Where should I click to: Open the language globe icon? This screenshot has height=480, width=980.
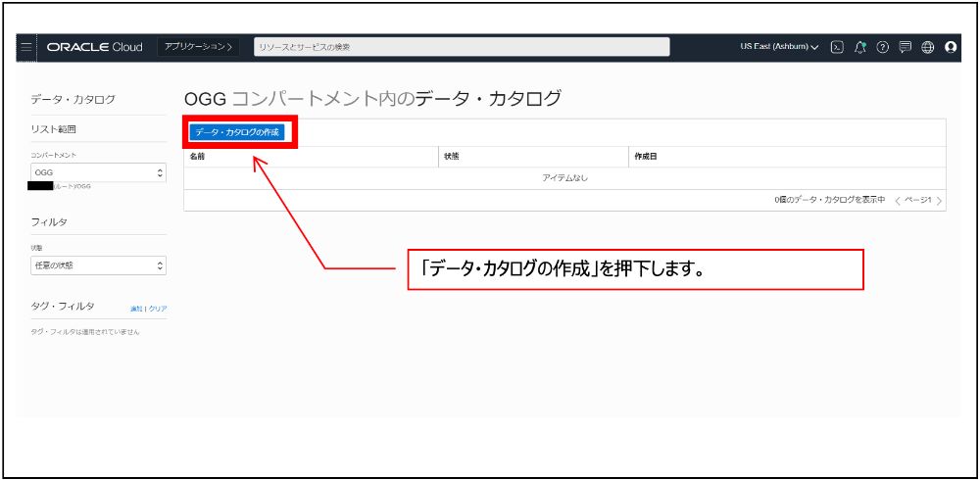[x=927, y=47]
